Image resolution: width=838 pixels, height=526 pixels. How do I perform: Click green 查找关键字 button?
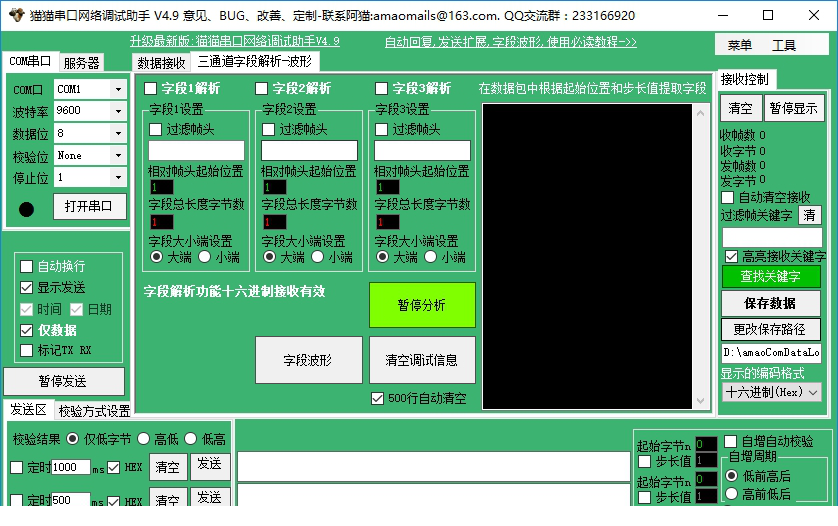pyautogui.click(x=771, y=276)
